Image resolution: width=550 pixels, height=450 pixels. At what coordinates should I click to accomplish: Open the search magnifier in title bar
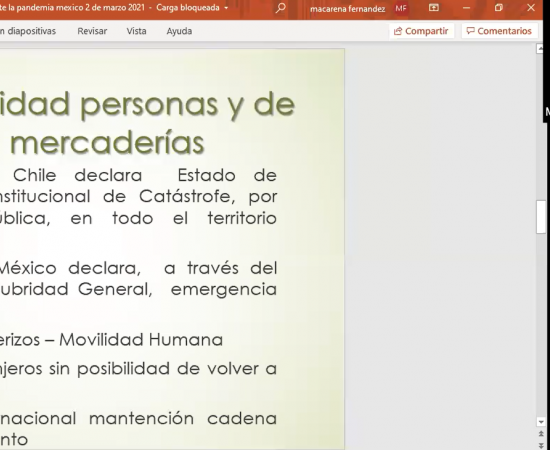point(280,8)
